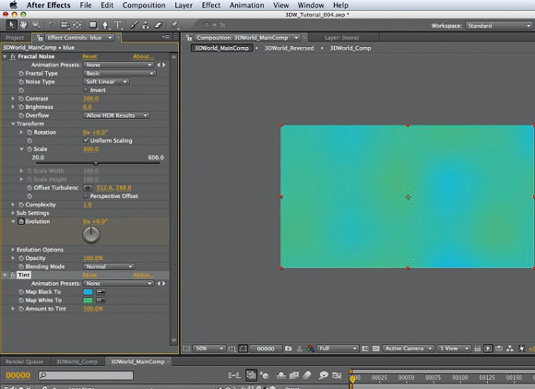
Task: Select the Brush tool
Action: pos(134,25)
